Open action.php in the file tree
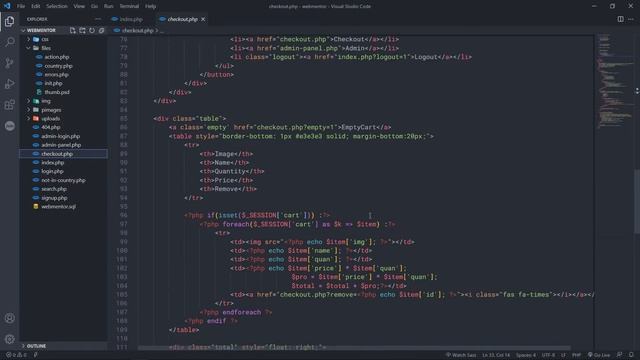The image size is (640, 360). (x=57, y=57)
